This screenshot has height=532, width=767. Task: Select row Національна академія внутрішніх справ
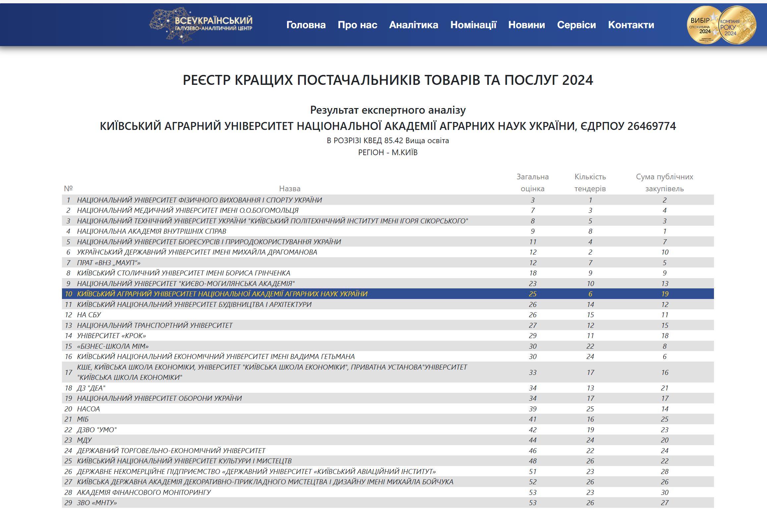point(388,231)
